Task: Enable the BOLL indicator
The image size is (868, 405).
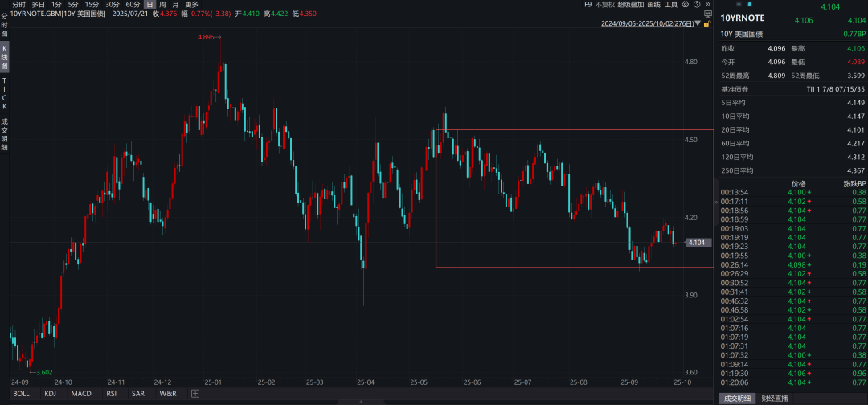Action: 21,394
